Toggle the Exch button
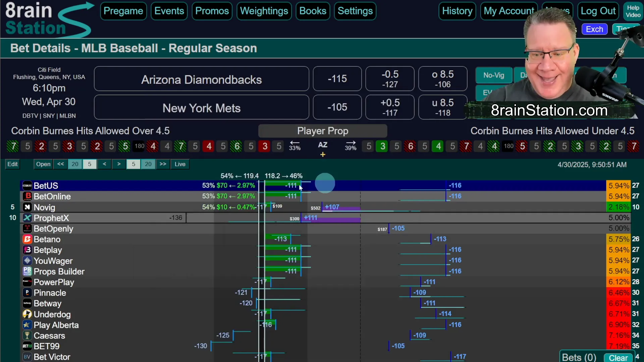The image size is (644, 362). (x=594, y=29)
